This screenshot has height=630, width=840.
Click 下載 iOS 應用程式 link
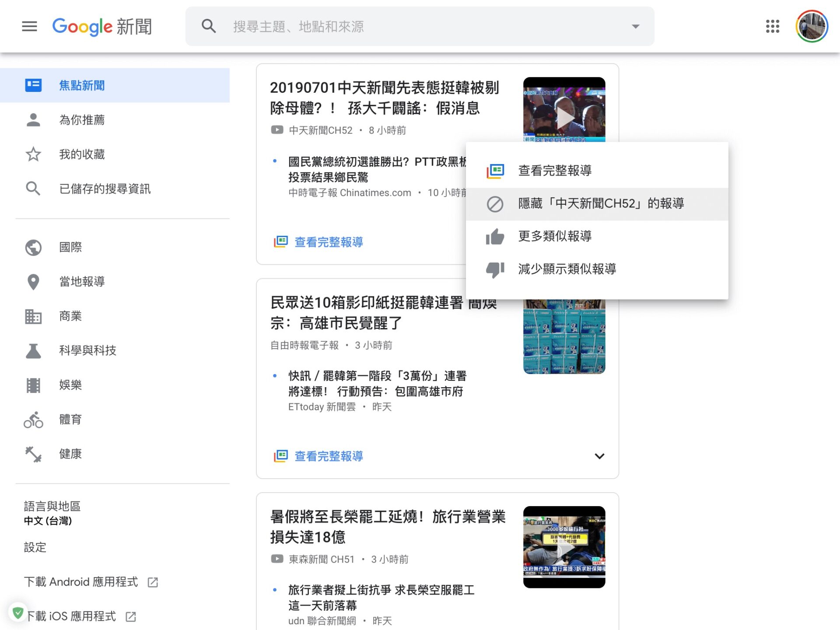click(71, 616)
